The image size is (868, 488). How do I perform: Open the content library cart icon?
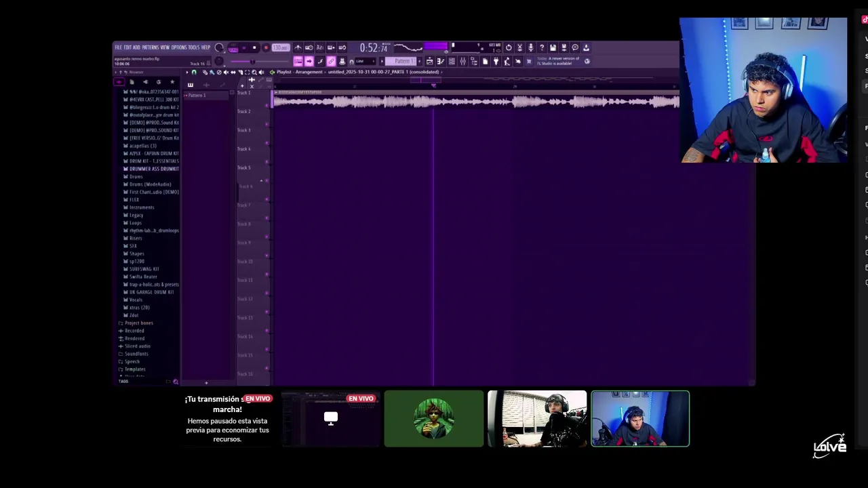coord(529,62)
